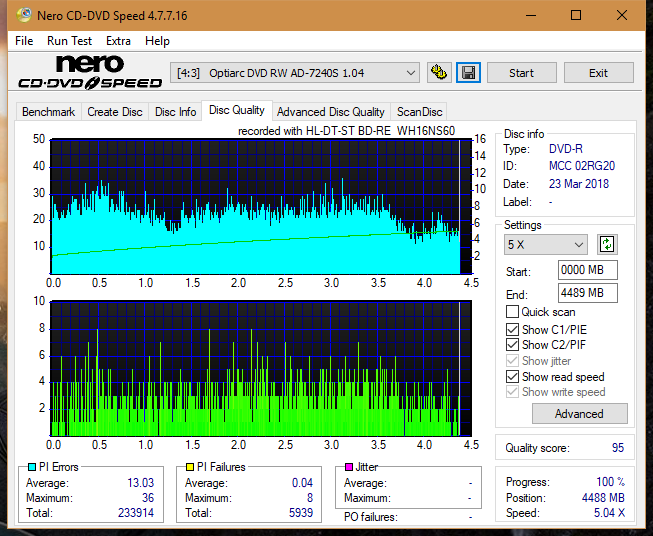Switch to the ScanDisc tab
The width and height of the screenshot is (653, 536).
pos(419,112)
